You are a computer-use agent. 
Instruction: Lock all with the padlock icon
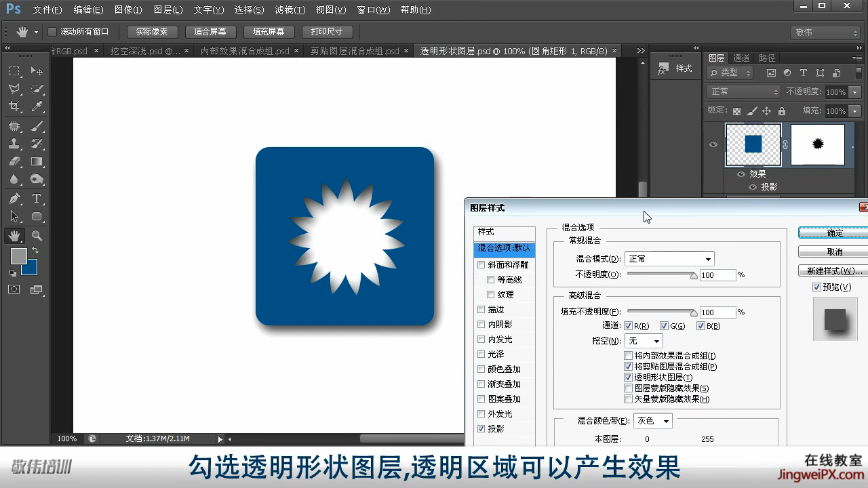781,111
